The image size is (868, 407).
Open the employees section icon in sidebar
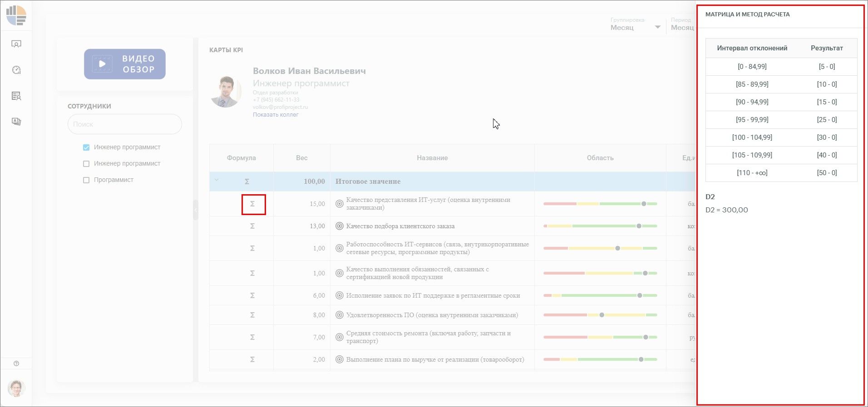tap(16, 44)
